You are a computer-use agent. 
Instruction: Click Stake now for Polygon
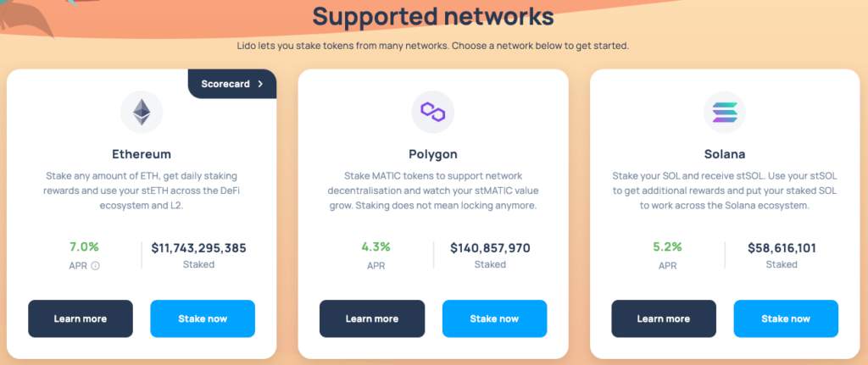click(x=494, y=318)
